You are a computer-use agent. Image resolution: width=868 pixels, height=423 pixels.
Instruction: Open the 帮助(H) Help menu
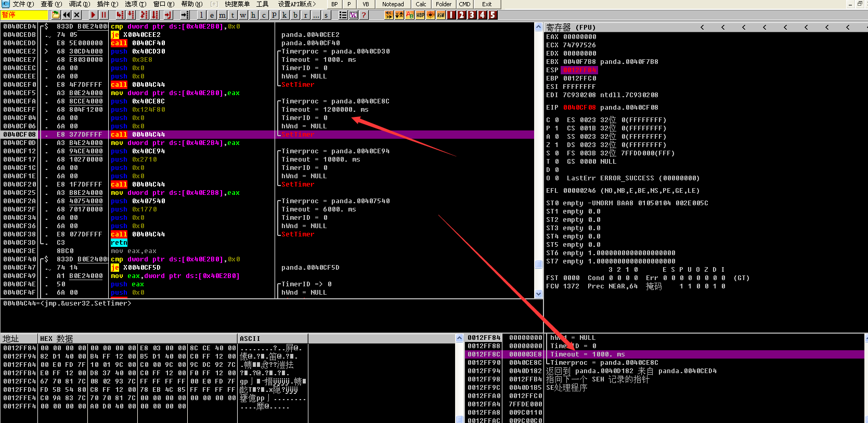[x=192, y=4]
